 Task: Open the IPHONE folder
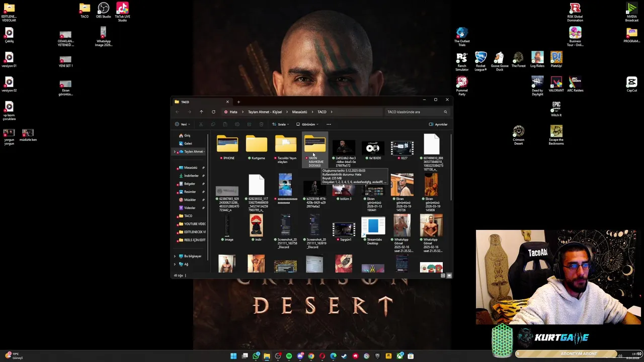click(227, 147)
